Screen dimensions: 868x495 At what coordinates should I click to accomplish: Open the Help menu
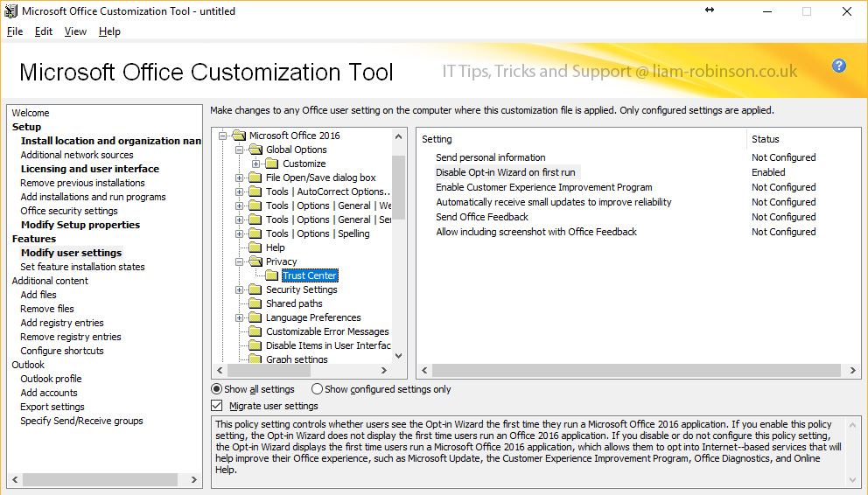(x=109, y=31)
